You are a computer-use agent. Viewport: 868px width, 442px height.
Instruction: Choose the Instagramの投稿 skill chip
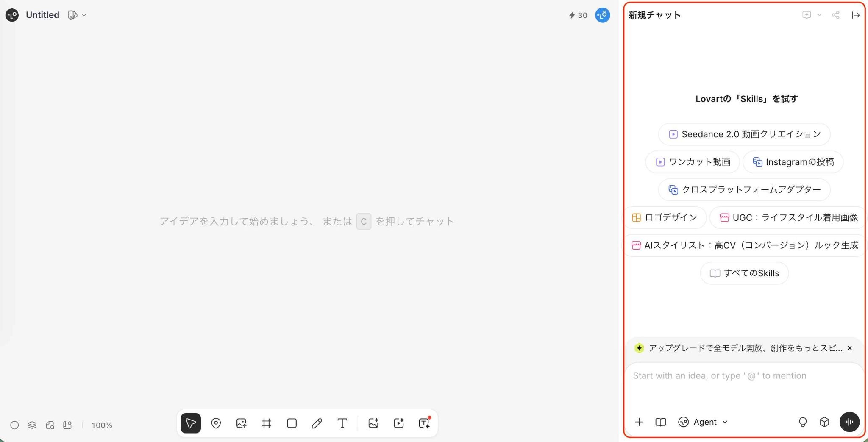point(793,162)
